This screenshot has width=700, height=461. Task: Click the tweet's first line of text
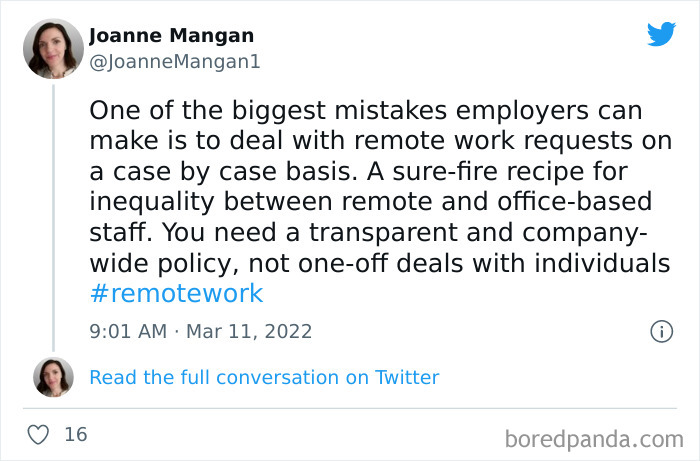click(365, 110)
